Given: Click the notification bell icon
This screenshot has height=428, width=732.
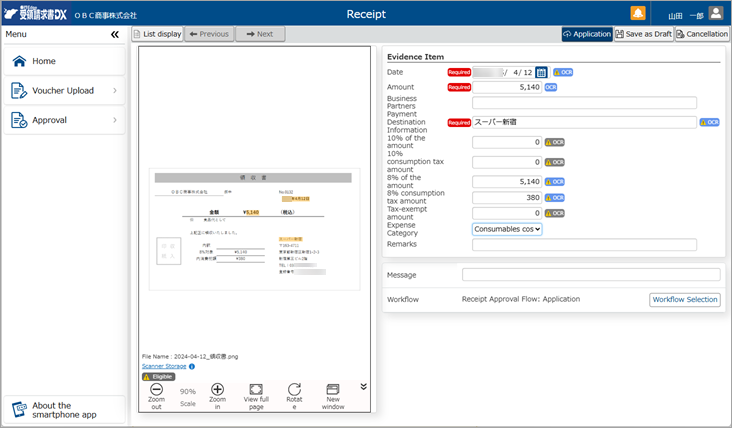Looking at the screenshot, I should coord(638,13).
